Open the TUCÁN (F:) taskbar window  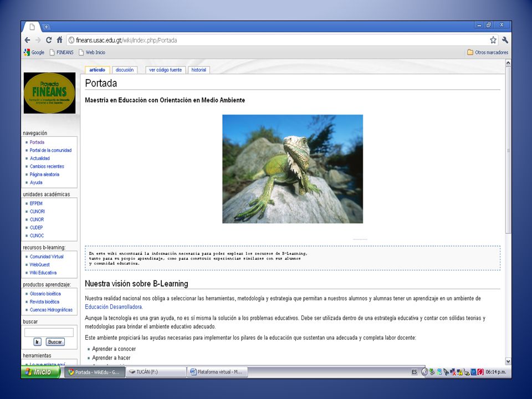pos(156,372)
